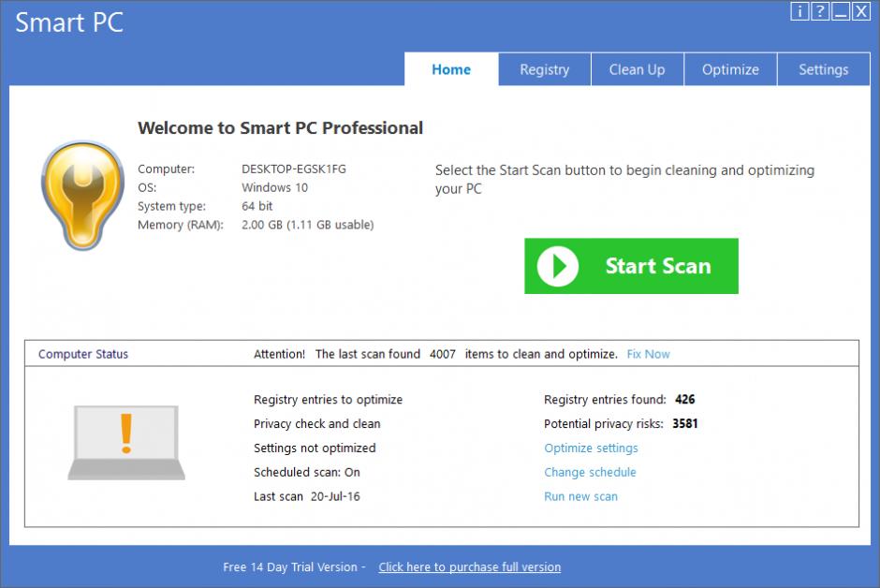Click the Last scan 20-Jul-16 date

[335, 496]
